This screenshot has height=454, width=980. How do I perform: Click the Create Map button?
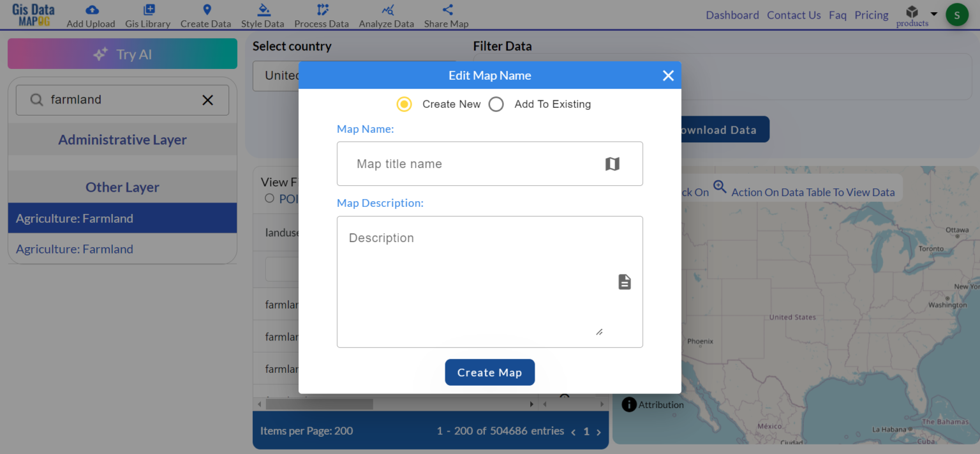489,372
